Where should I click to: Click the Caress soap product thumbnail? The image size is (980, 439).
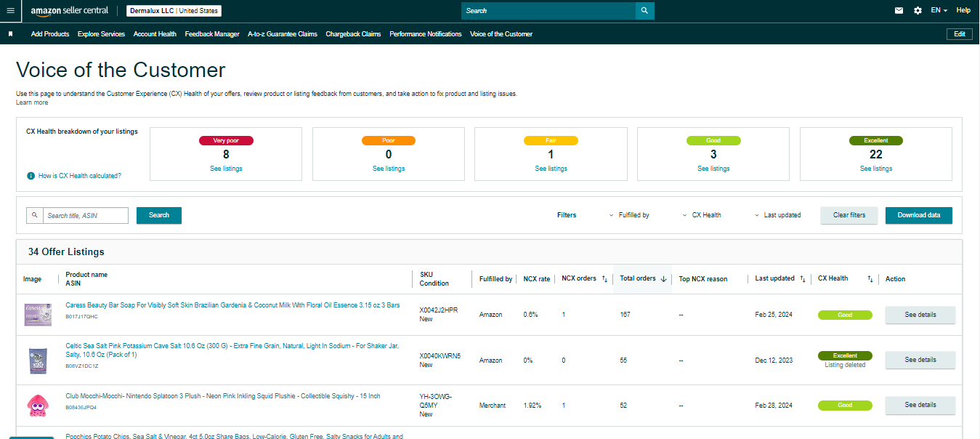37,315
